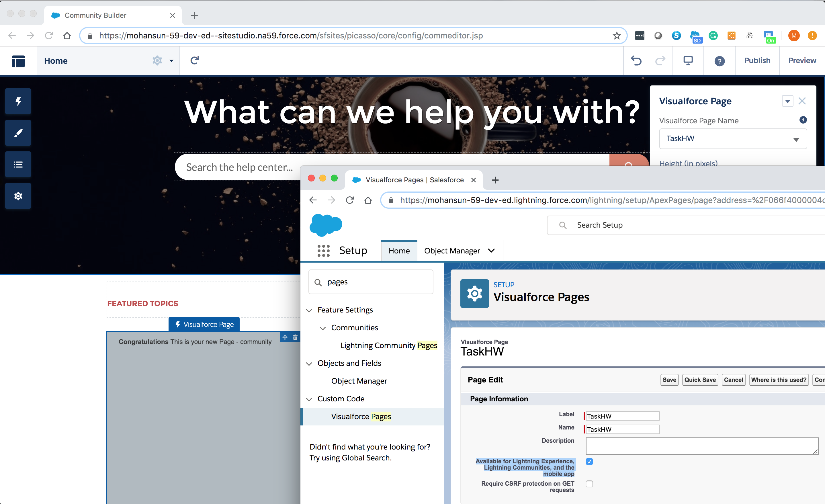Delete the Visualforce Page component with trash icon
Viewport: 825px width, 504px height.
(295, 337)
